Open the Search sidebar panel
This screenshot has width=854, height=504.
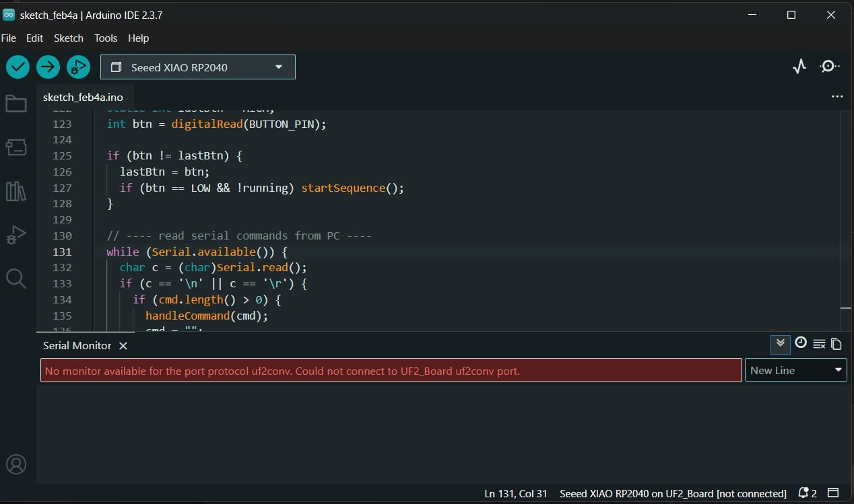(x=16, y=278)
